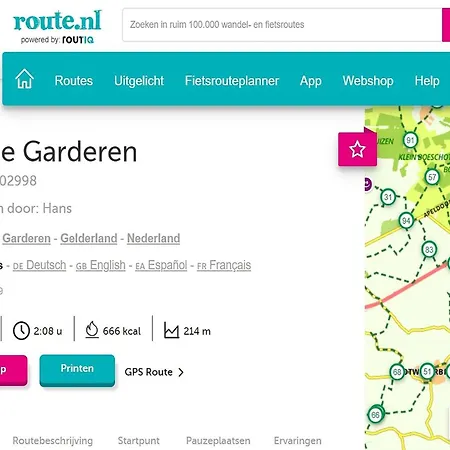The width and height of the screenshot is (450, 450).
Task: Select map junction marker 57
Action: point(432,177)
